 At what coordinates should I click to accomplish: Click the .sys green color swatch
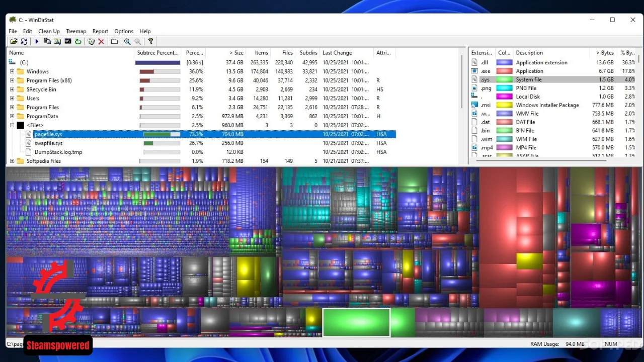click(504, 79)
